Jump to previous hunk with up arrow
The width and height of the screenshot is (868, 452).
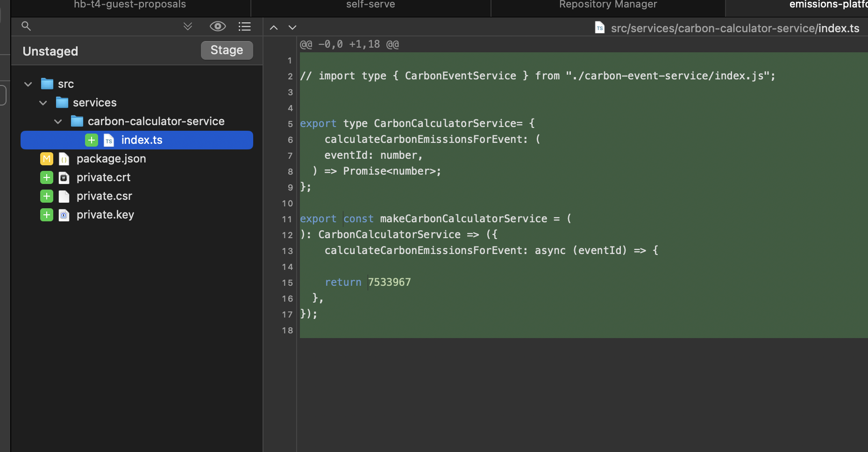click(x=274, y=28)
